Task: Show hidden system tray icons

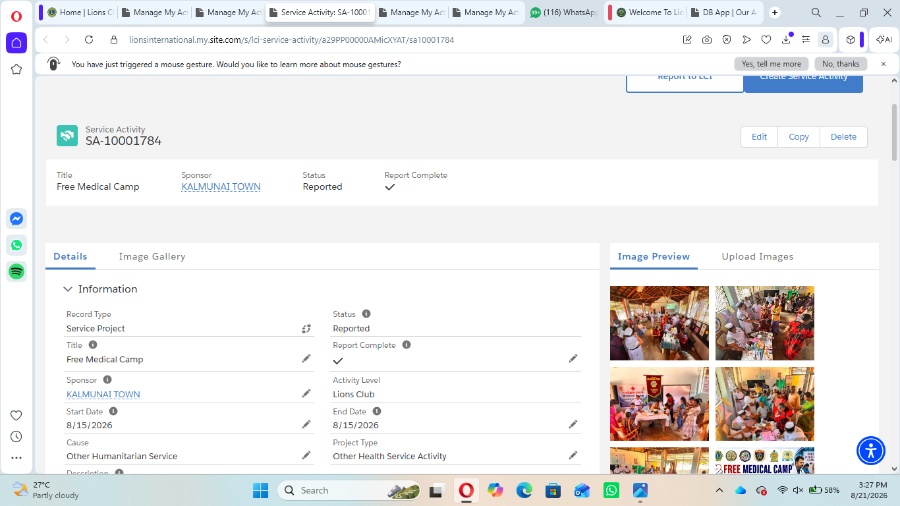Action: tap(719, 491)
